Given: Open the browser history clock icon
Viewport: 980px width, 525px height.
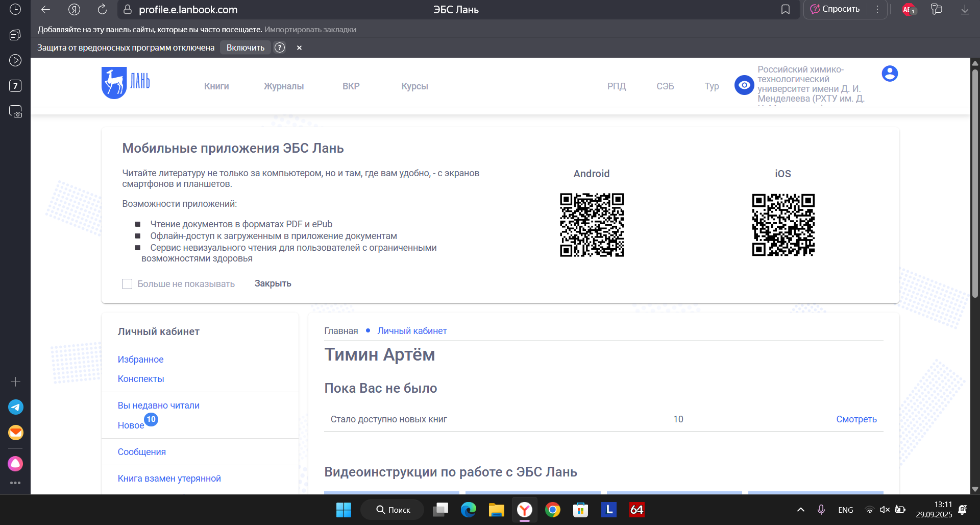Looking at the screenshot, I should (x=15, y=9).
